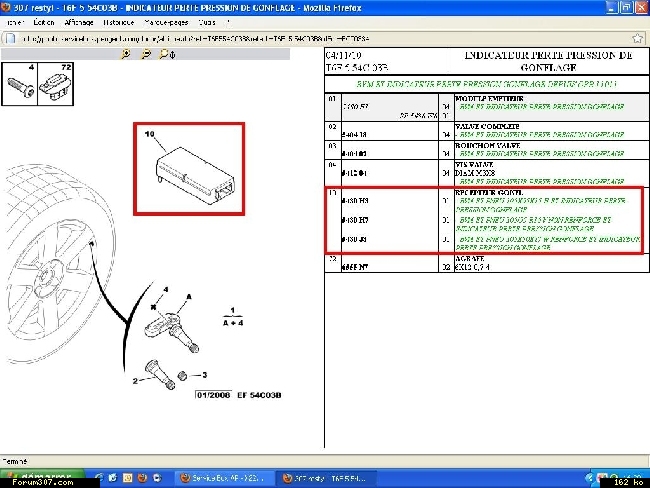Click the EF 54C03B diagram reference
The height and width of the screenshot is (488, 650).
point(259,395)
